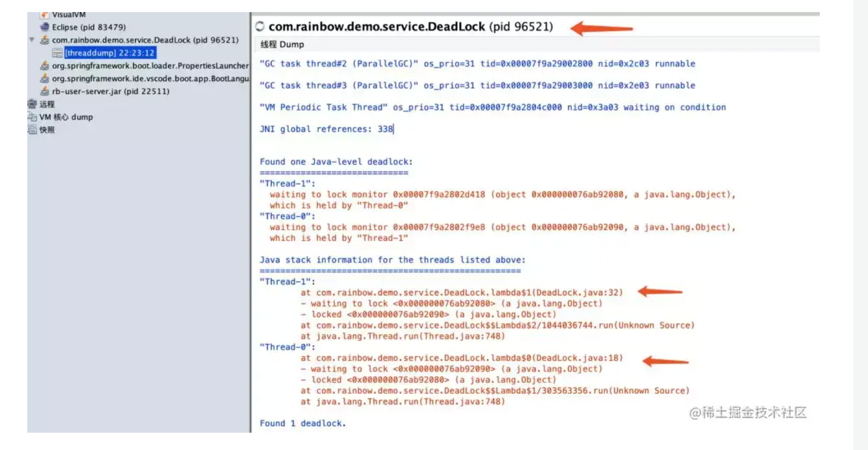This screenshot has height=450, width=868.
Task: Click the 快照 snapshots icon
Action: click(x=32, y=130)
